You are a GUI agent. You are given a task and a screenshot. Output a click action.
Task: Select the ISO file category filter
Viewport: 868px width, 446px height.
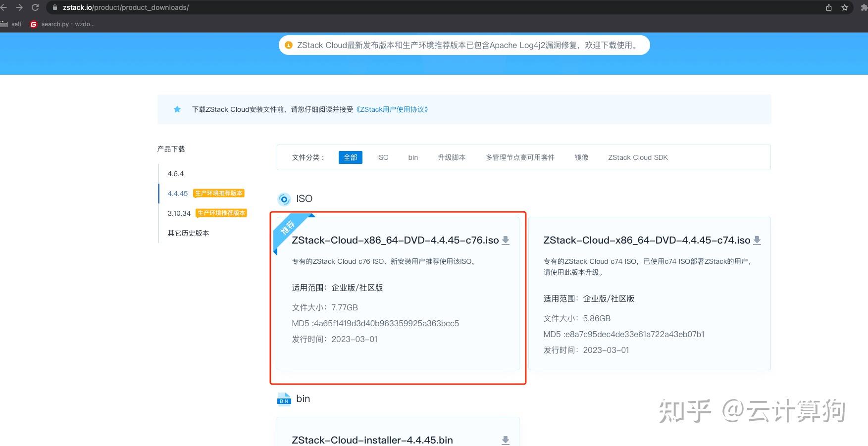(x=383, y=157)
